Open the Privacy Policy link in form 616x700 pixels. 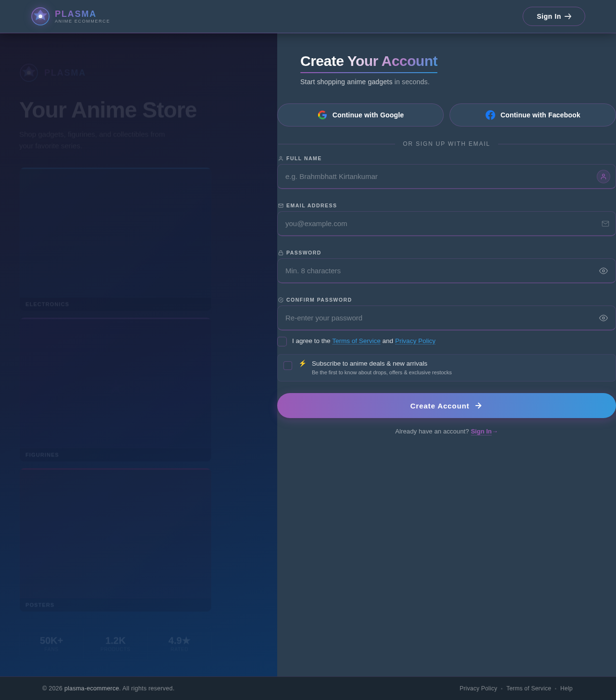pos(415,341)
